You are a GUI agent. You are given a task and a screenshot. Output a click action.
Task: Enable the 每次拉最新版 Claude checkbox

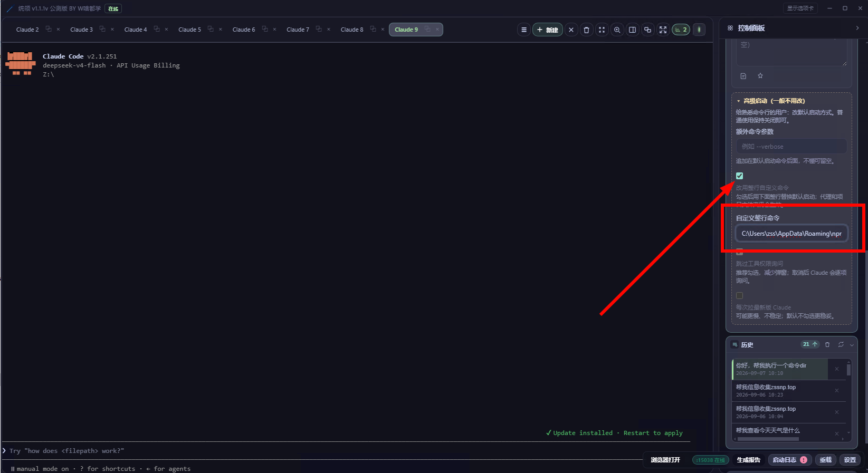(739, 295)
